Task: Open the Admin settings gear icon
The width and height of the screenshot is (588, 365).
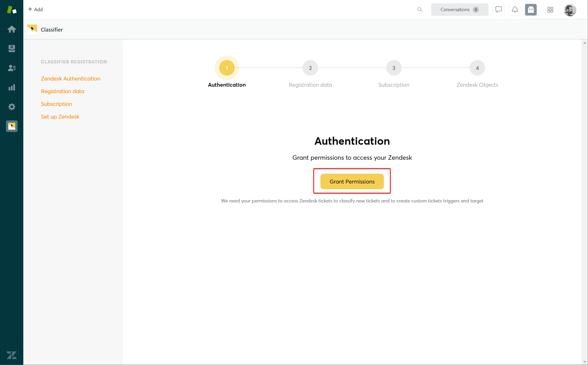Action: (x=12, y=107)
